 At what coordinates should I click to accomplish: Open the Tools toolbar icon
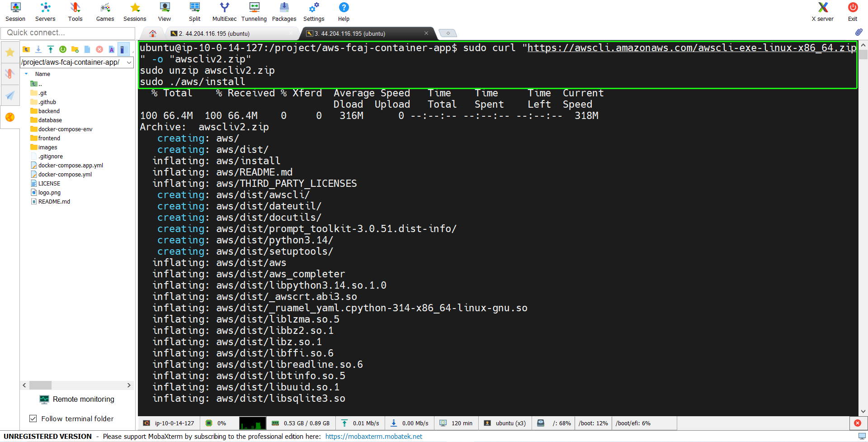[x=75, y=12]
